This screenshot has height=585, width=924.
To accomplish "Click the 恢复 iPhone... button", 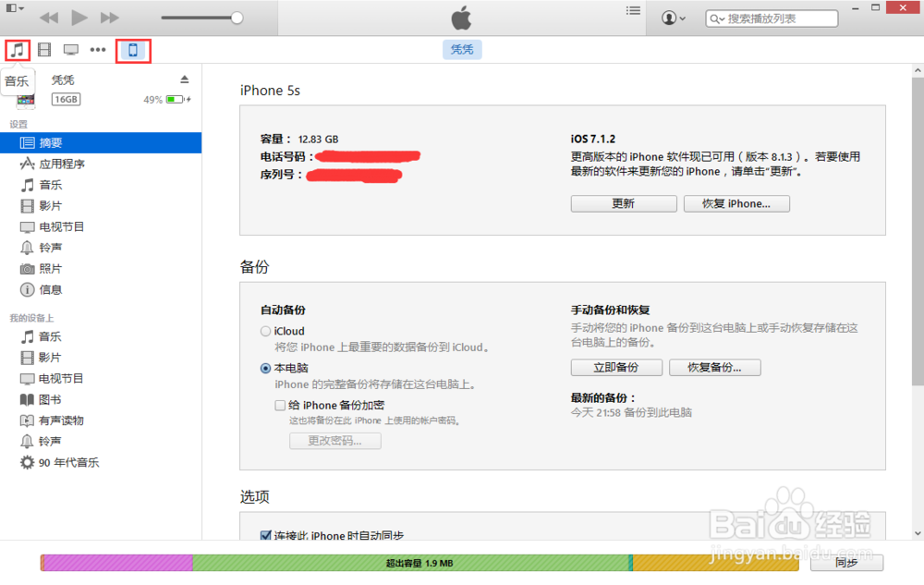I will [736, 204].
